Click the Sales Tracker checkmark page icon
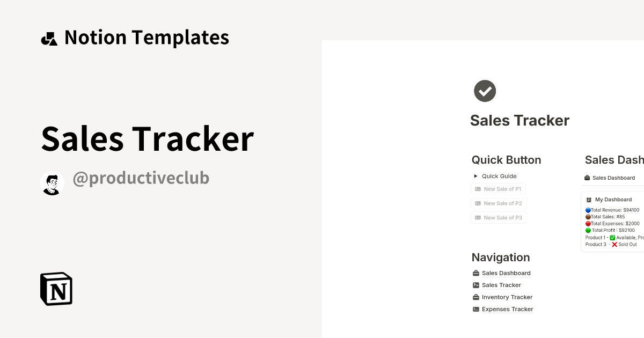 [x=484, y=91]
